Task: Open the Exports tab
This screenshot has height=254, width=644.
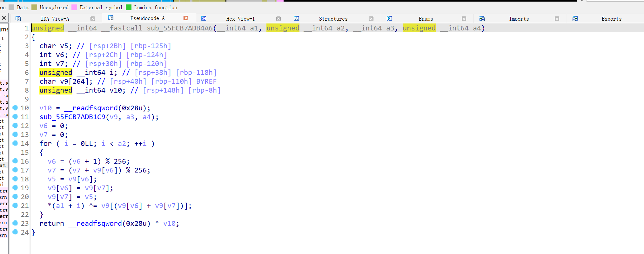Action: pyautogui.click(x=611, y=19)
